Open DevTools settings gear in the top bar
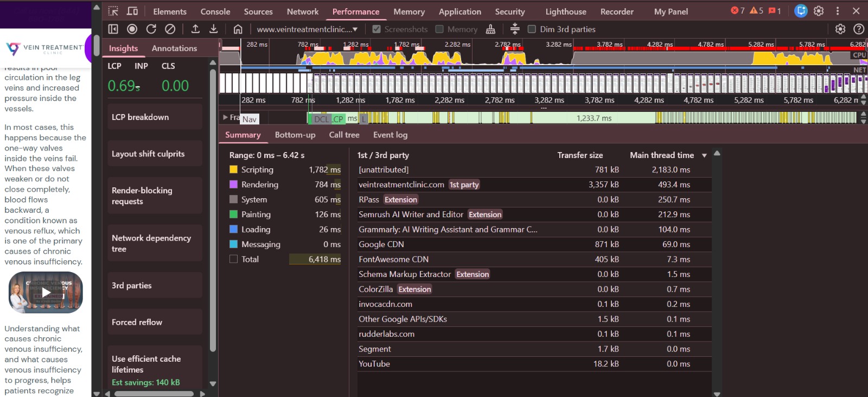This screenshot has height=397, width=868. click(819, 11)
